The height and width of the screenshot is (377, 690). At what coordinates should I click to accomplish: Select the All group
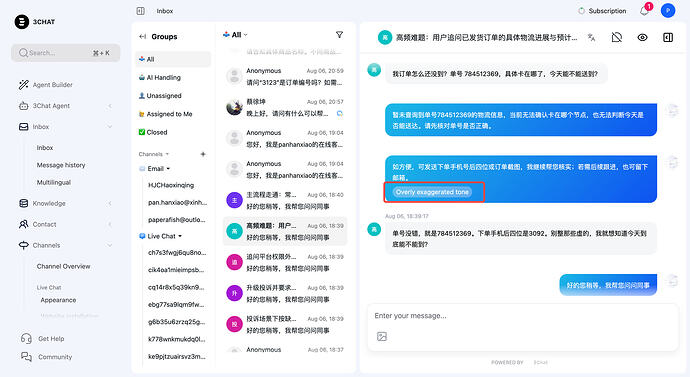coord(173,59)
